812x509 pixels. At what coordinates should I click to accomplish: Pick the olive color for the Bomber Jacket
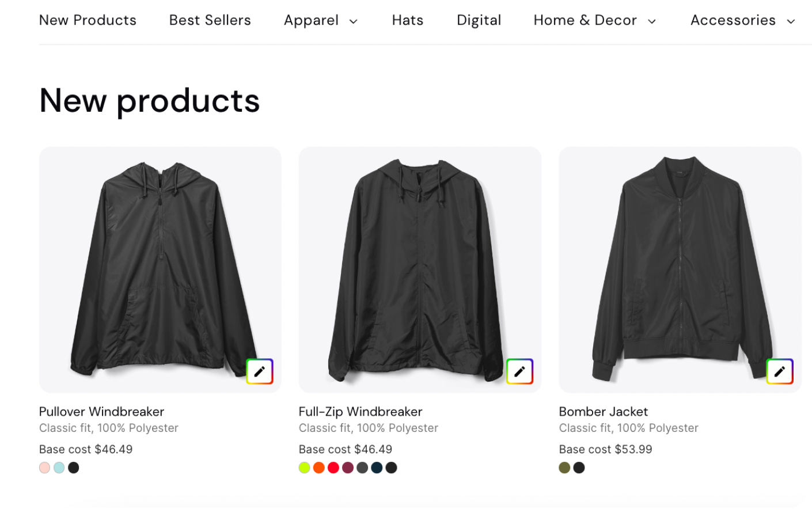click(x=564, y=468)
